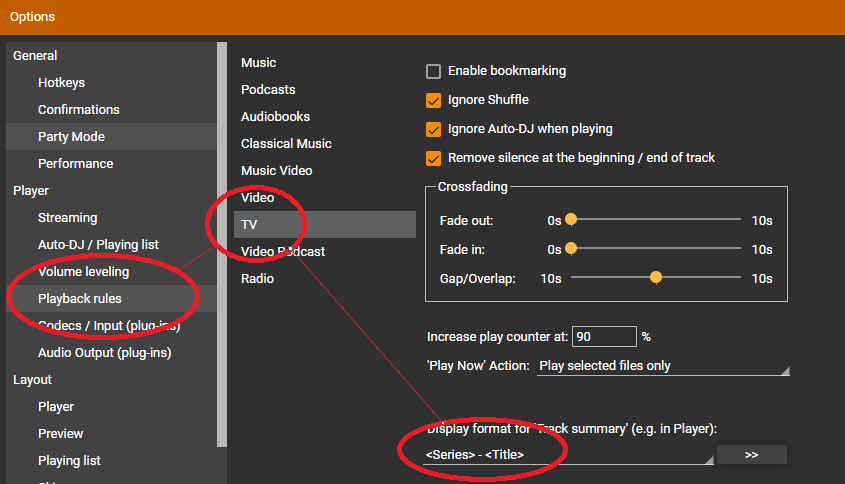This screenshot has width=845, height=484.
Task: Uncheck Ignore Shuffle option
Action: 434,100
